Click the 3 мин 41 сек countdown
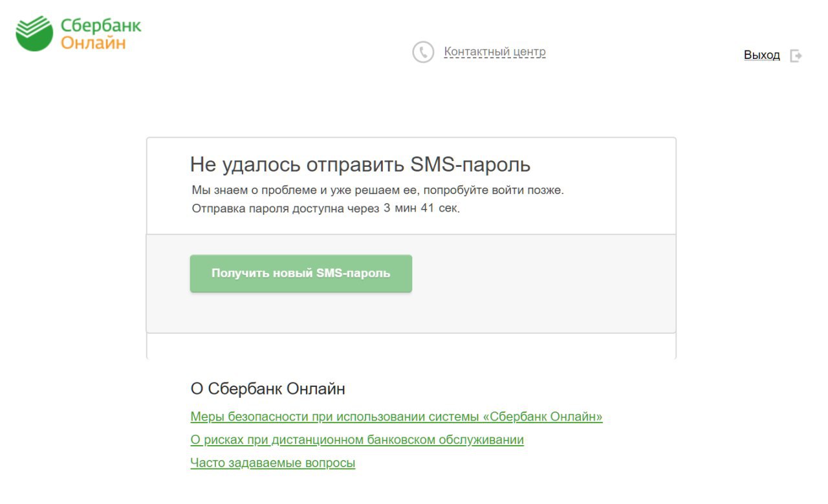The width and height of the screenshot is (828, 504). pyautogui.click(x=422, y=209)
